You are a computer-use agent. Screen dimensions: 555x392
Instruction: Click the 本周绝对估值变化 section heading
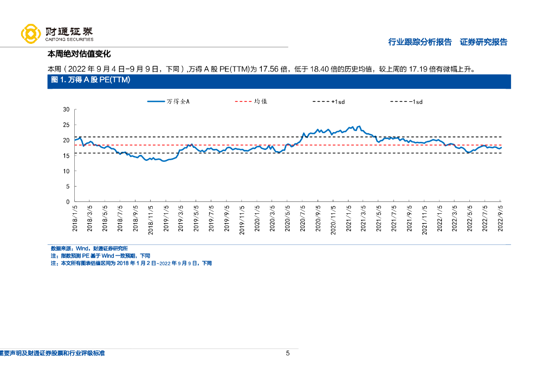pos(79,54)
